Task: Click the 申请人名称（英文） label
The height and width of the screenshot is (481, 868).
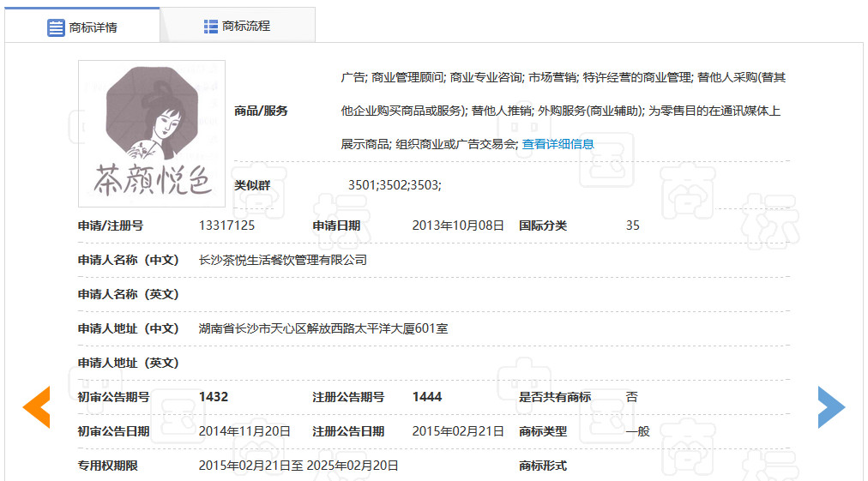Action: click(x=128, y=294)
